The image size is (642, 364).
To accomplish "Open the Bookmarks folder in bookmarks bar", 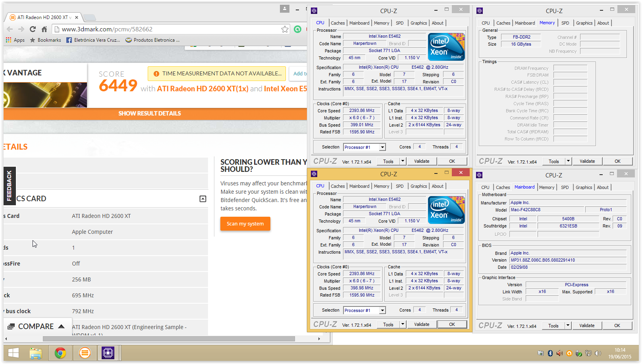I will tap(45, 40).
